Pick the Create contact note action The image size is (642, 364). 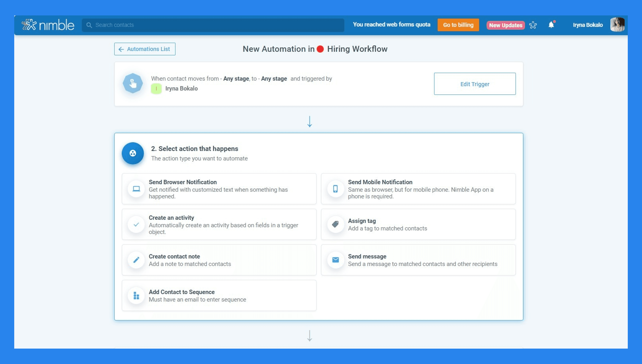point(219,260)
